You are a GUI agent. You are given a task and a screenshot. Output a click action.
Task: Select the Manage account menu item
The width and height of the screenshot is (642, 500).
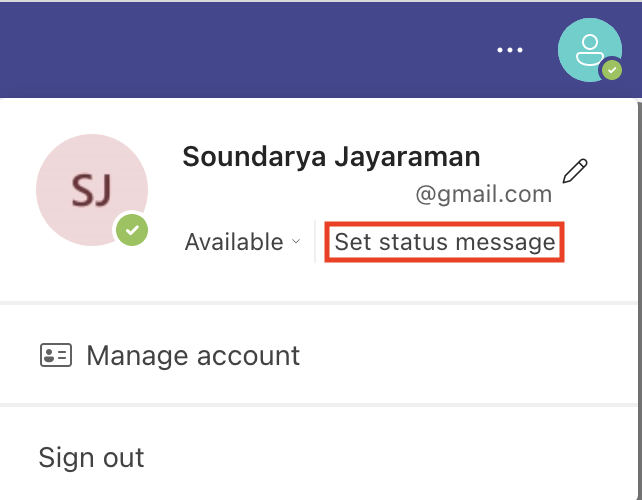click(193, 355)
